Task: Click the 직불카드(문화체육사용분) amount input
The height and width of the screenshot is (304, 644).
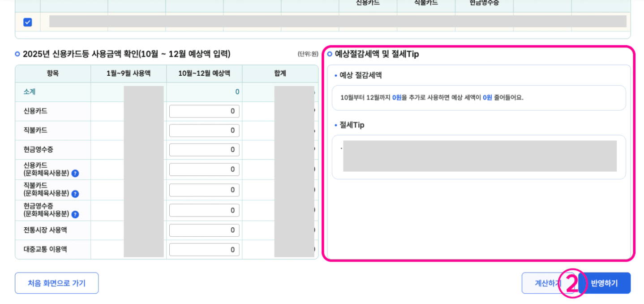Action: tap(204, 190)
